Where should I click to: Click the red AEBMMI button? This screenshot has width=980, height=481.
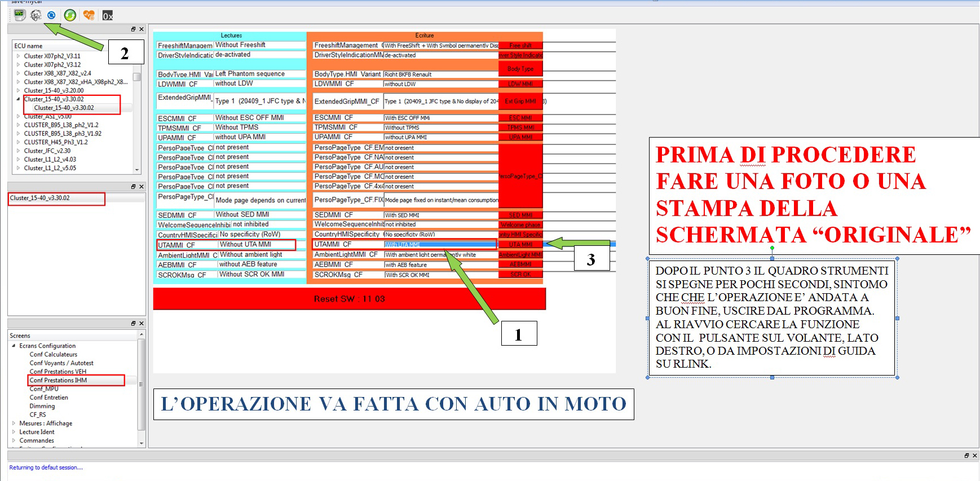[x=520, y=264]
